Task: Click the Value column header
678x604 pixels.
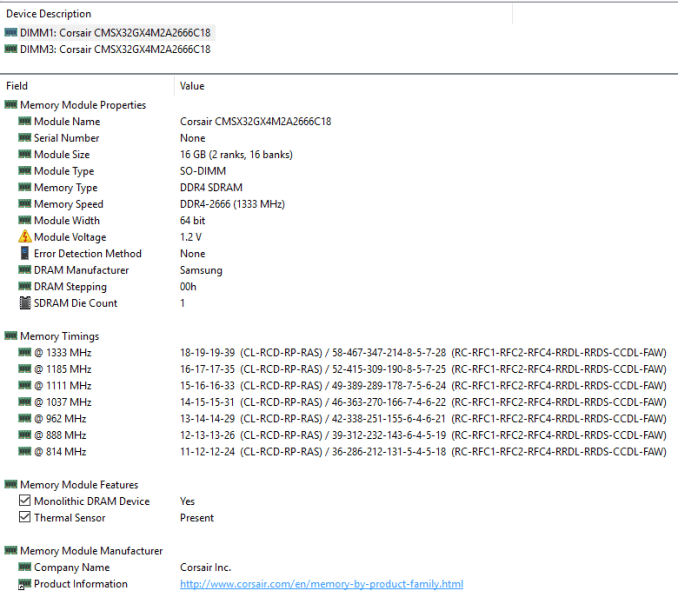Action: 192,87
